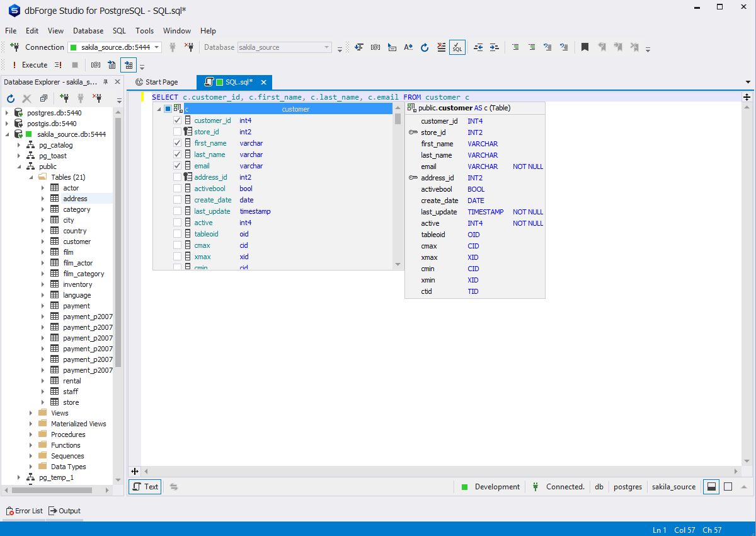This screenshot has width=756, height=536.
Task: Click the Development environment category in status bar
Action: (491, 487)
